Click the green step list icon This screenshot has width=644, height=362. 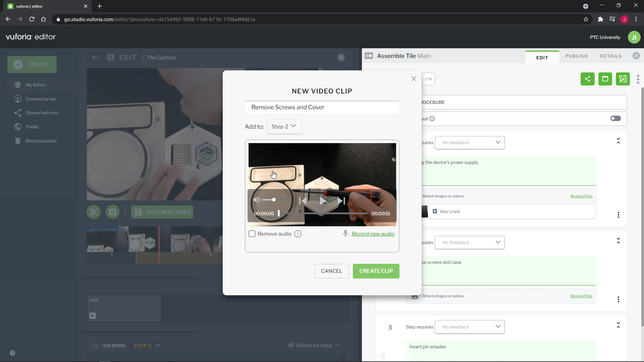[623, 79]
